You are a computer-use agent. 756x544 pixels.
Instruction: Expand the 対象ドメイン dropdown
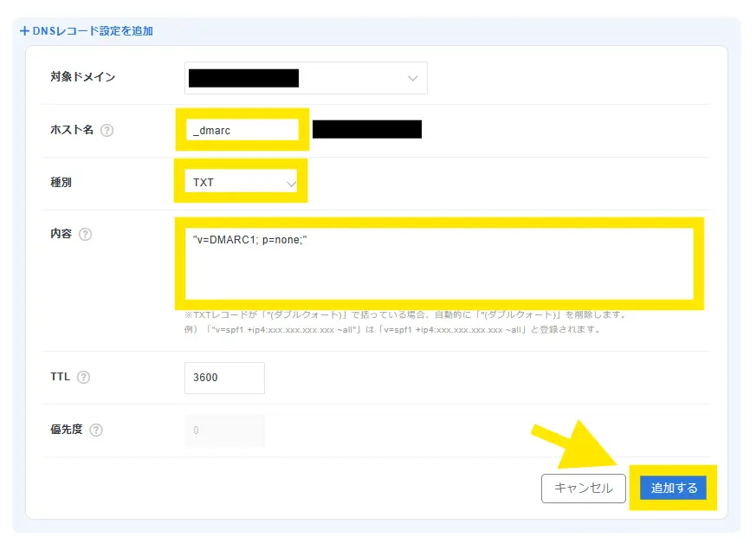coord(307,78)
